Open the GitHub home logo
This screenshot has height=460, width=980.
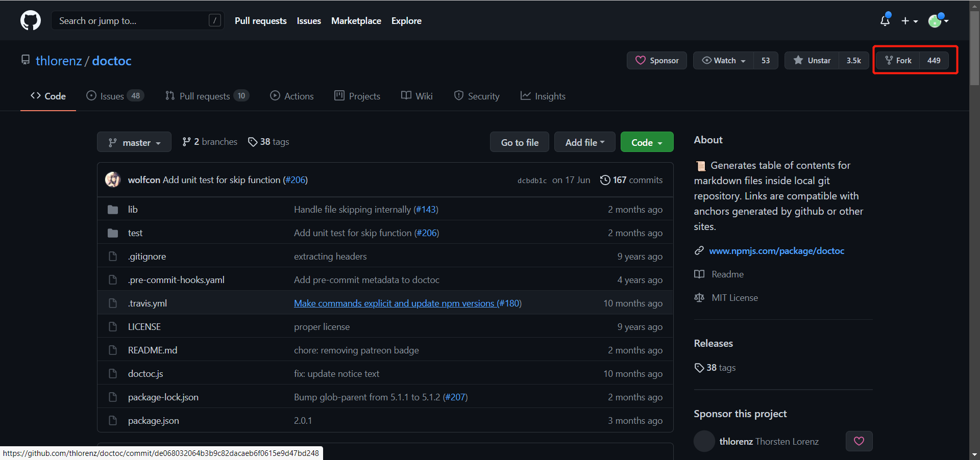pos(31,20)
